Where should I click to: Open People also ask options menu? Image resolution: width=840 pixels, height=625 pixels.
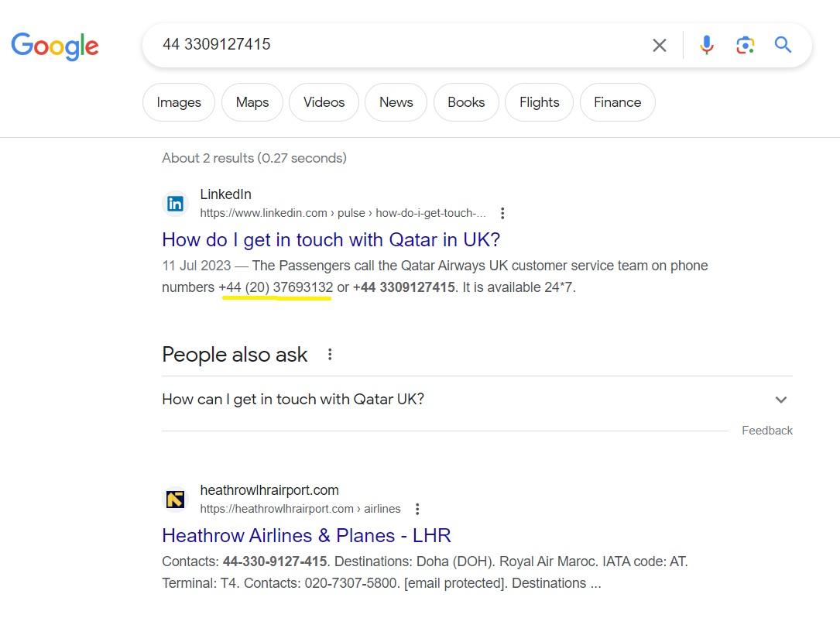pos(330,354)
